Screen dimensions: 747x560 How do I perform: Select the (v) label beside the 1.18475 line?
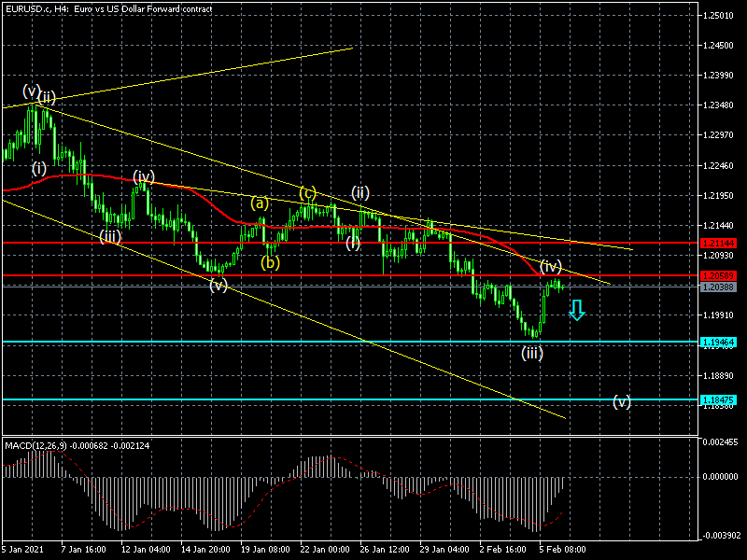tap(622, 402)
